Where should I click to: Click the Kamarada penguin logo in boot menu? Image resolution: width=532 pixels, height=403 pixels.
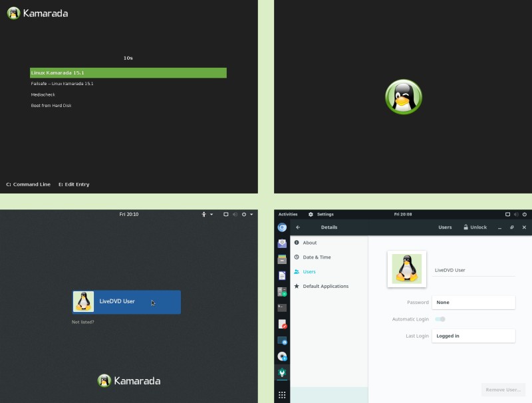13,13
